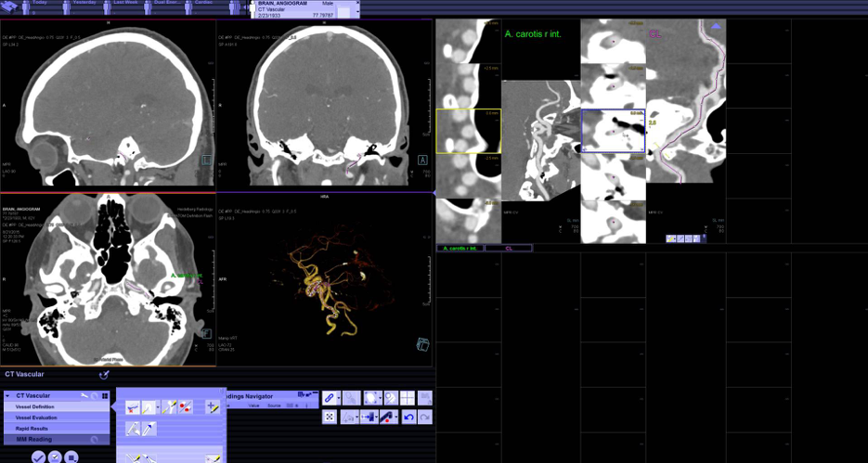The width and height of the screenshot is (868, 463).
Task: Click the F orientation cube in axial view
Action: [206, 333]
